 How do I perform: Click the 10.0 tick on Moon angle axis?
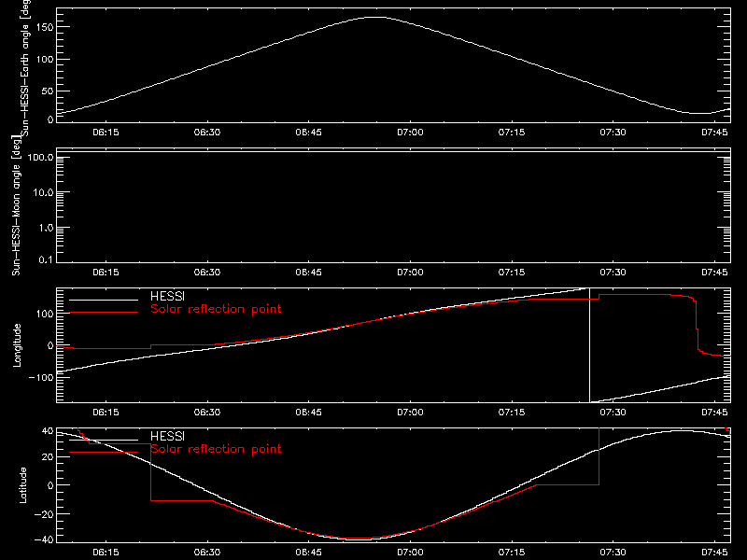coord(43,193)
